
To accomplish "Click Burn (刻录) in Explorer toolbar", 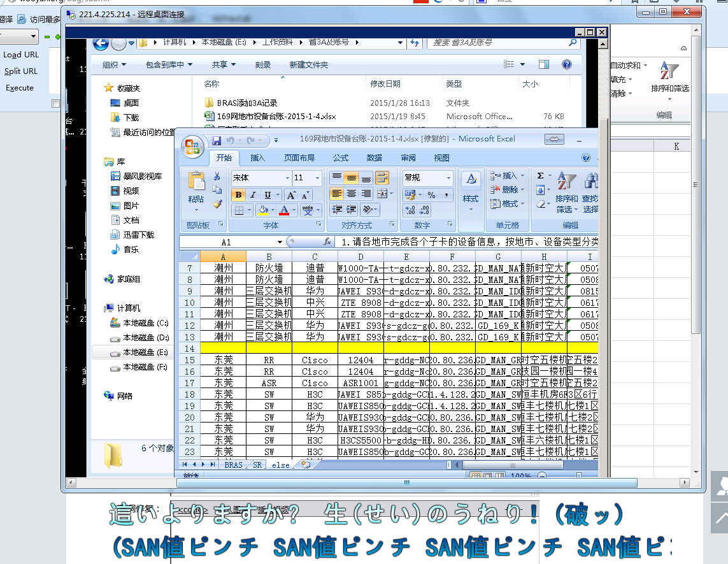I will pyautogui.click(x=263, y=65).
